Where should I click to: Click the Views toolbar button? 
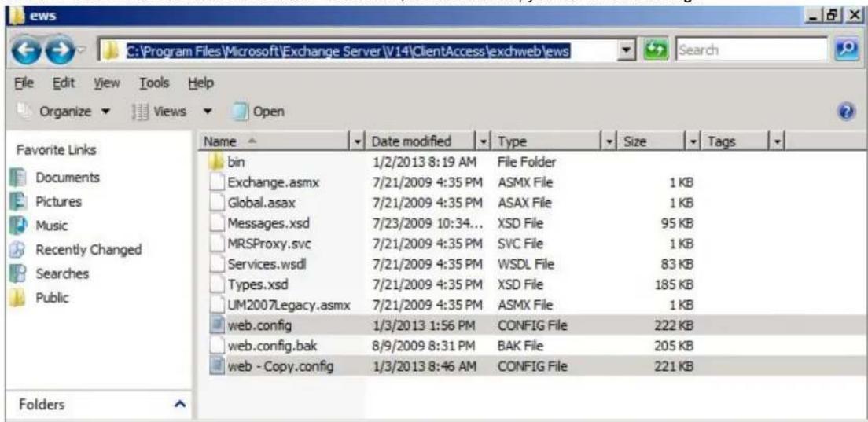[160, 112]
